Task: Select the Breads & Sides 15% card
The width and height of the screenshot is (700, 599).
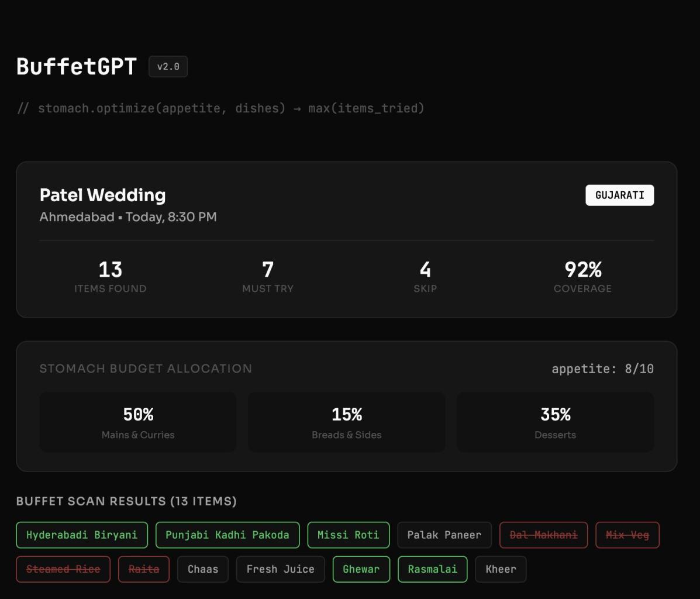Action: 347,422
